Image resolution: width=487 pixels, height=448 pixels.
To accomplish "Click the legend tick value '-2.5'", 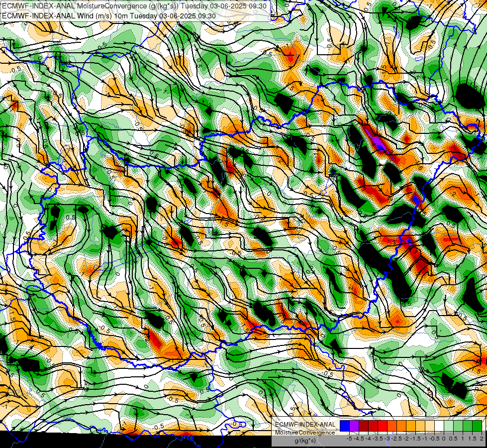I will tap(396, 439).
